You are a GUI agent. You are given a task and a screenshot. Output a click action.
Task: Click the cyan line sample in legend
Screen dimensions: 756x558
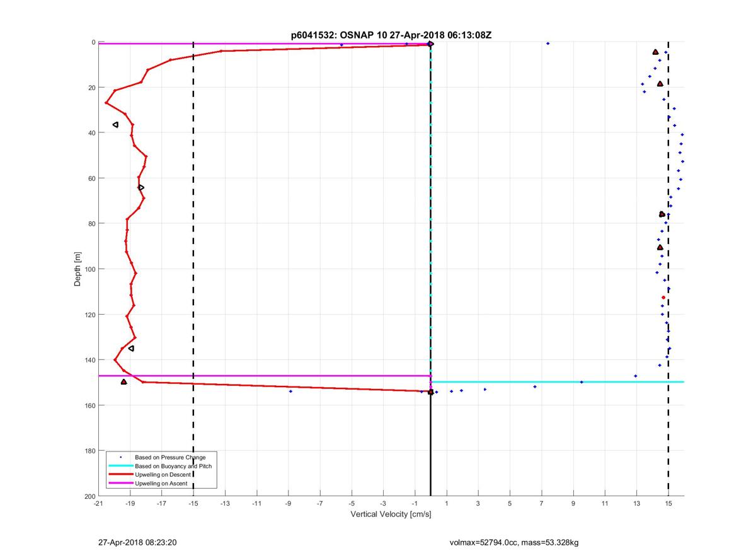[120, 466]
